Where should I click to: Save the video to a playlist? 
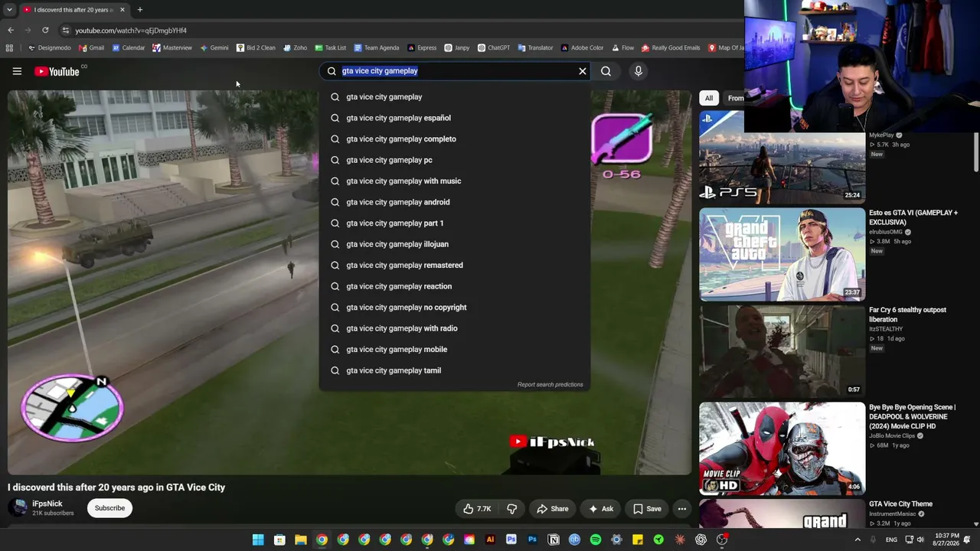(x=647, y=509)
